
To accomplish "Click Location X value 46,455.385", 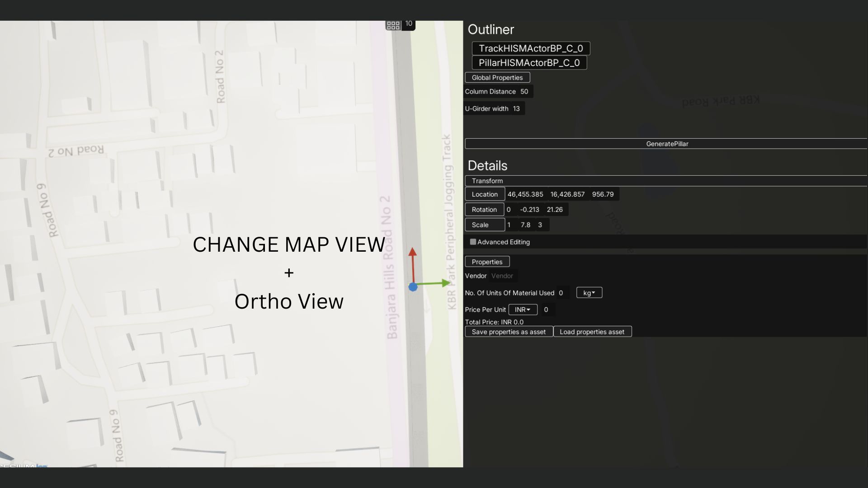I will (x=525, y=194).
